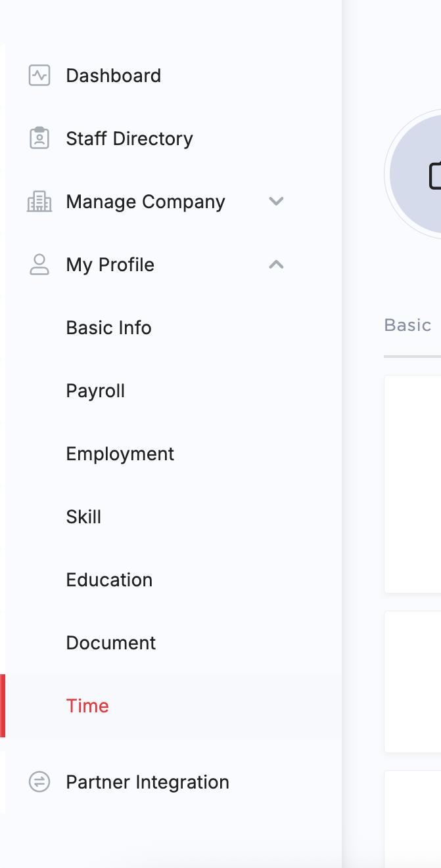This screenshot has height=868, width=441.
Task: Click the Manage Company label
Action: tap(146, 202)
